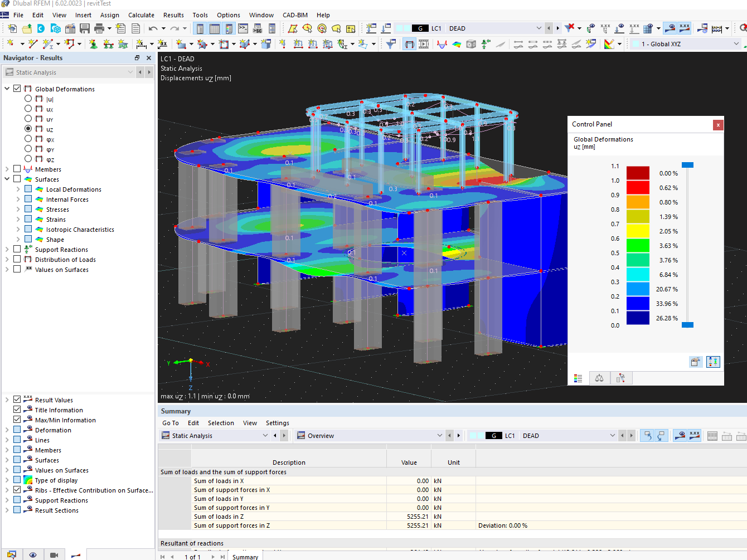
Task: Select the rendered solid display cube icon
Action: click(471, 43)
